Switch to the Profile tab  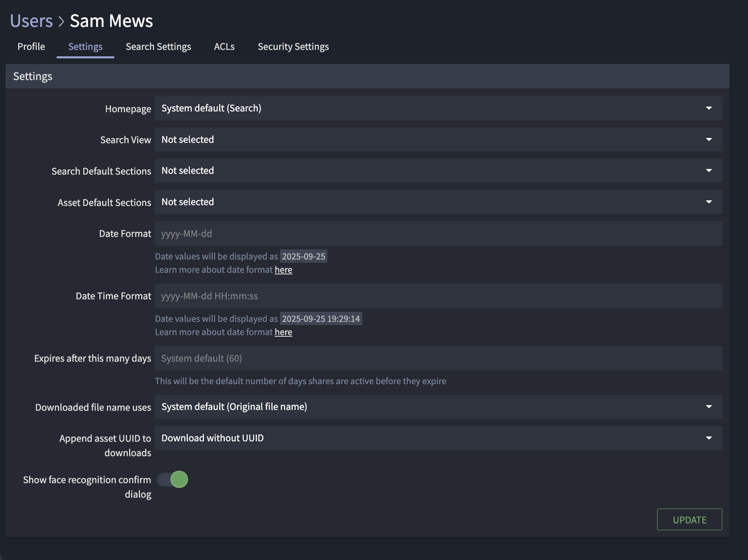31,46
